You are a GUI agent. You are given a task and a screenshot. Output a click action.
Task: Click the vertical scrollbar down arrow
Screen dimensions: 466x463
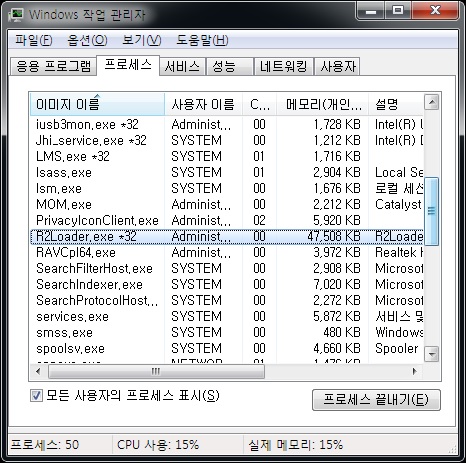(432, 354)
